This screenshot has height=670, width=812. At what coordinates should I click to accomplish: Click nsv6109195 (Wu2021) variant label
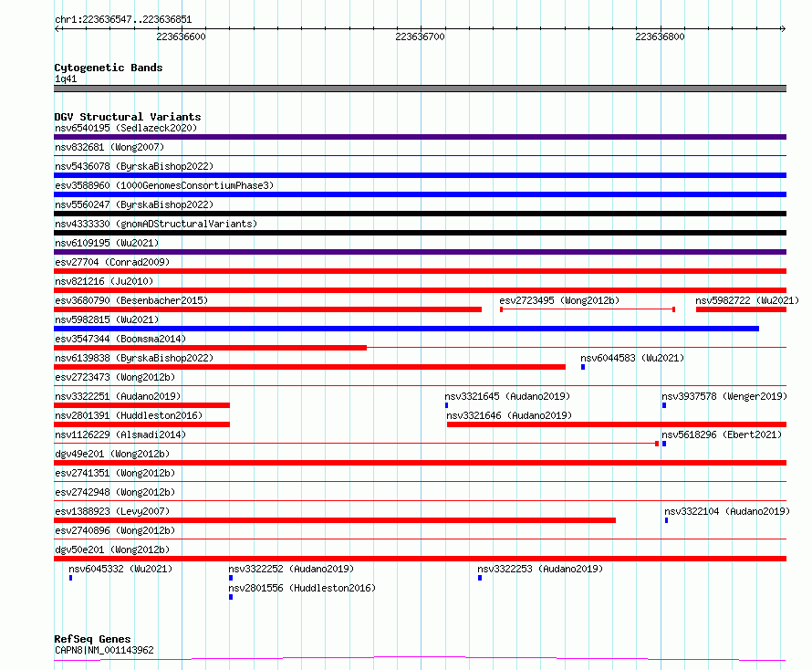pos(107,243)
